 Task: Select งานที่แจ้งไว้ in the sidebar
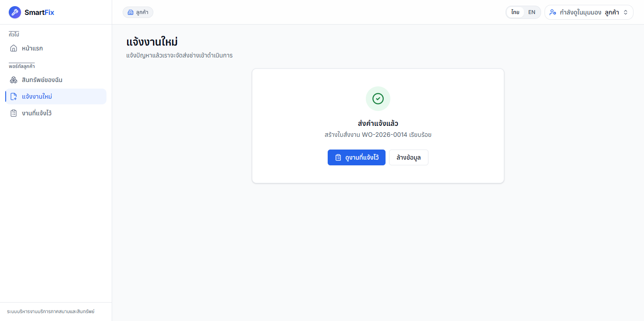56,113
